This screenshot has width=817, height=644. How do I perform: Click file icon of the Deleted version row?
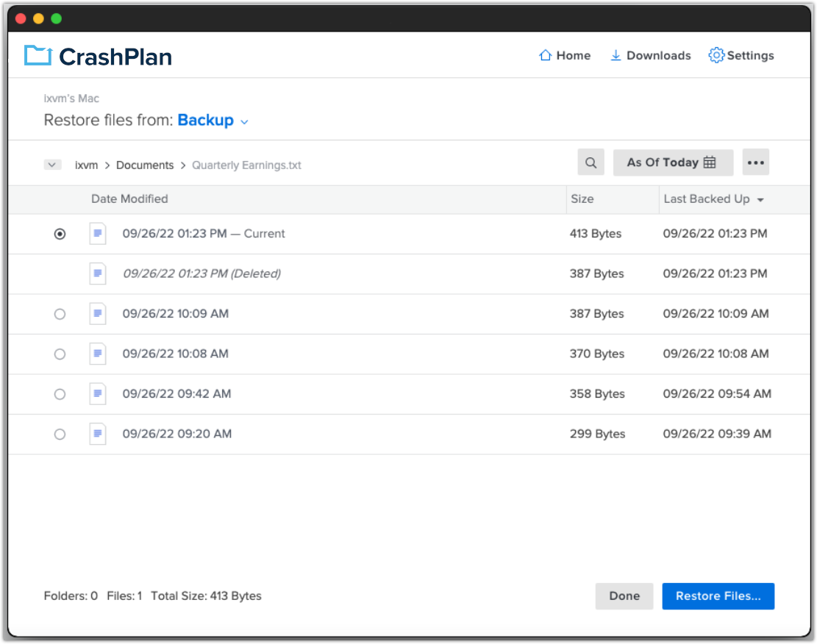(x=97, y=273)
